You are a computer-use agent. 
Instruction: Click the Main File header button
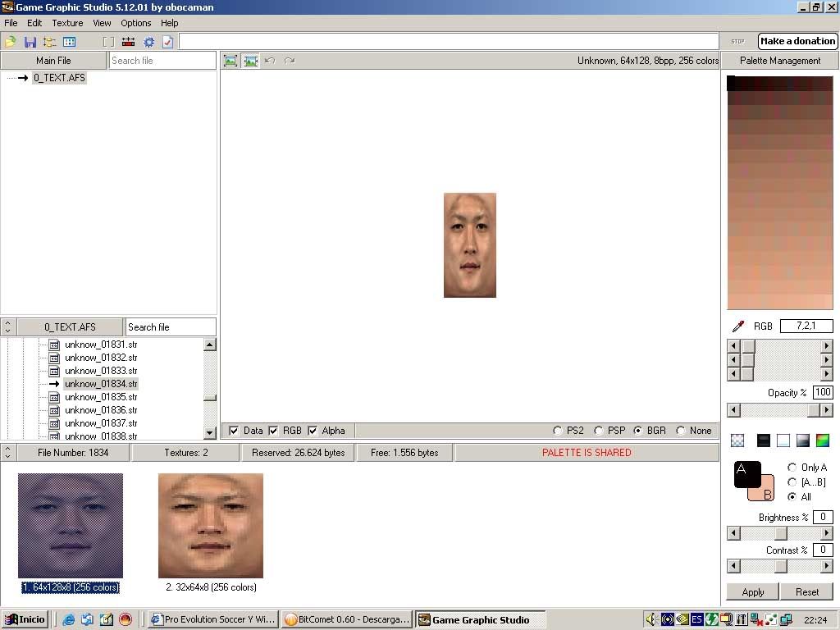tap(53, 61)
